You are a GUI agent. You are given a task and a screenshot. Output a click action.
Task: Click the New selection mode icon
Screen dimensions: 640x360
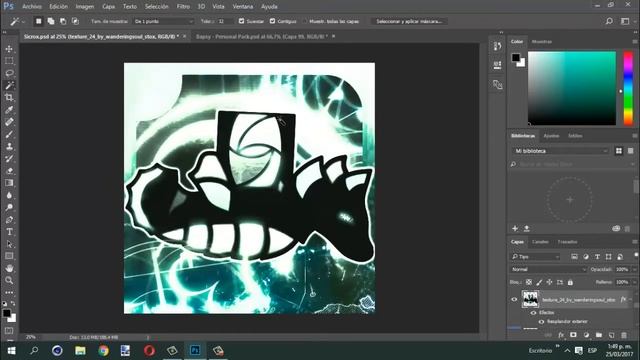(x=38, y=21)
